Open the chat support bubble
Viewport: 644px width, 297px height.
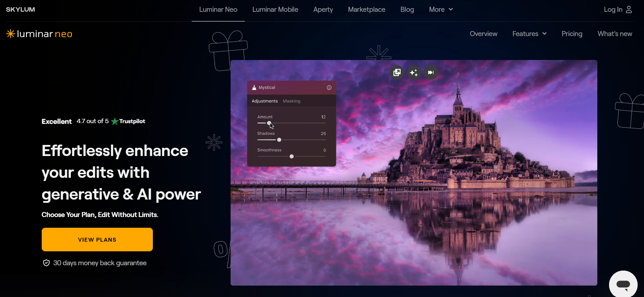[623, 285]
